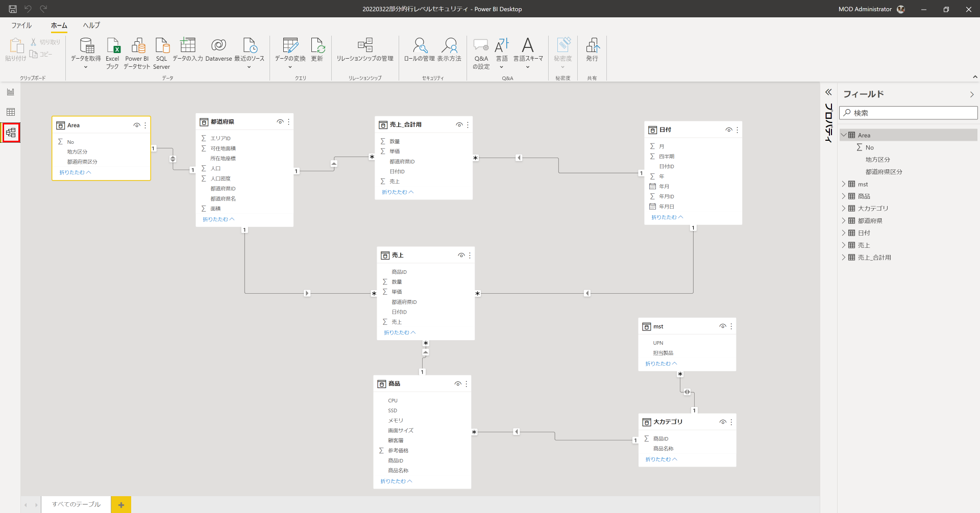This screenshot has width=980, height=513.
Task: Expand the mst table in fields list
Action: coord(844,184)
